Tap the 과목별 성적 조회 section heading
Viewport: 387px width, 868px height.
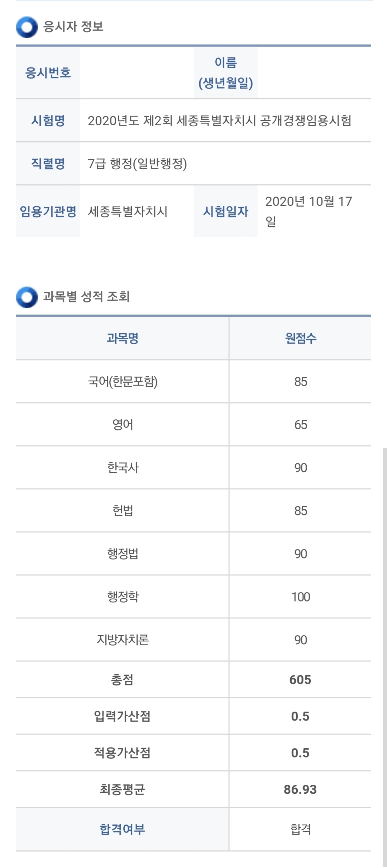click(x=86, y=297)
